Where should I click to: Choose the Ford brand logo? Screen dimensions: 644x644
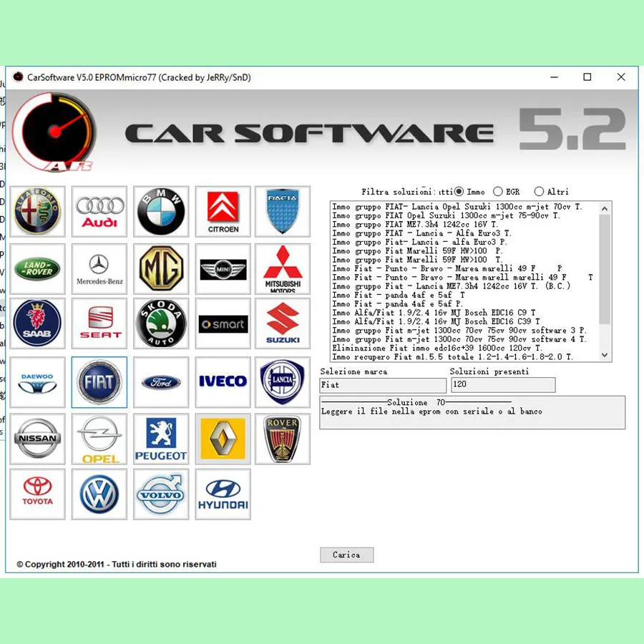(x=161, y=382)
